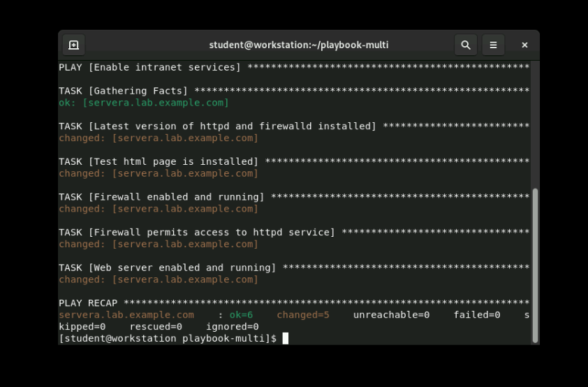The height and width of the screenshot is (387, 588).
Task: Click the window title student@workstation:~/playbook-multi
Action: tap(298, 45)
